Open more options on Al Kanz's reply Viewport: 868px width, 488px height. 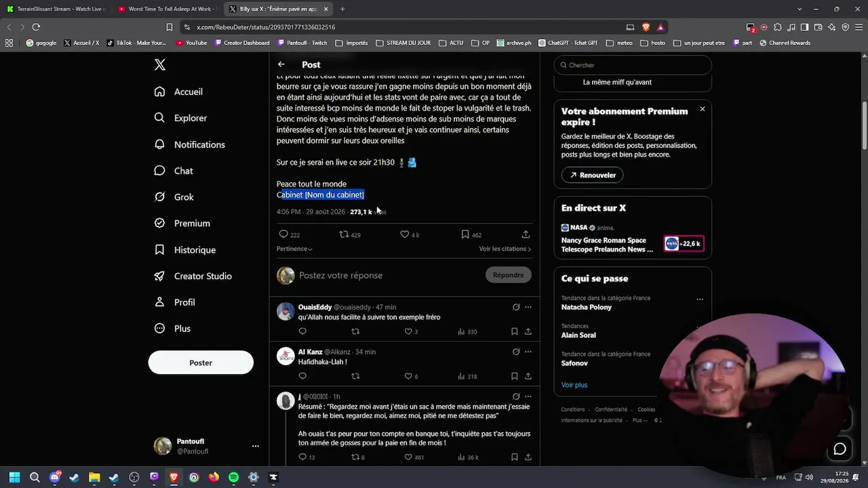click(x=528, y=352)
